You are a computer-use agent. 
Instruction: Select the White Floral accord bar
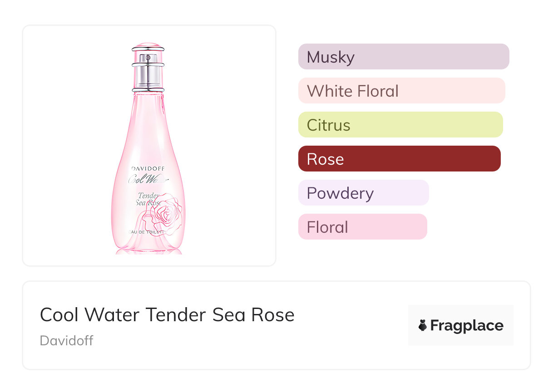(x=401, y=91)
